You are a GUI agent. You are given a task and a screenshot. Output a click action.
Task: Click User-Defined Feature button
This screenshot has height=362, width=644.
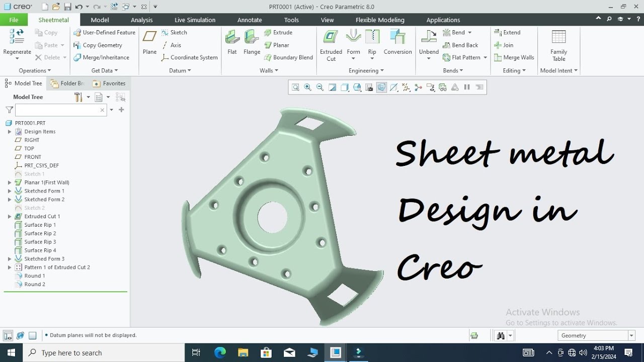coord(105,32)
